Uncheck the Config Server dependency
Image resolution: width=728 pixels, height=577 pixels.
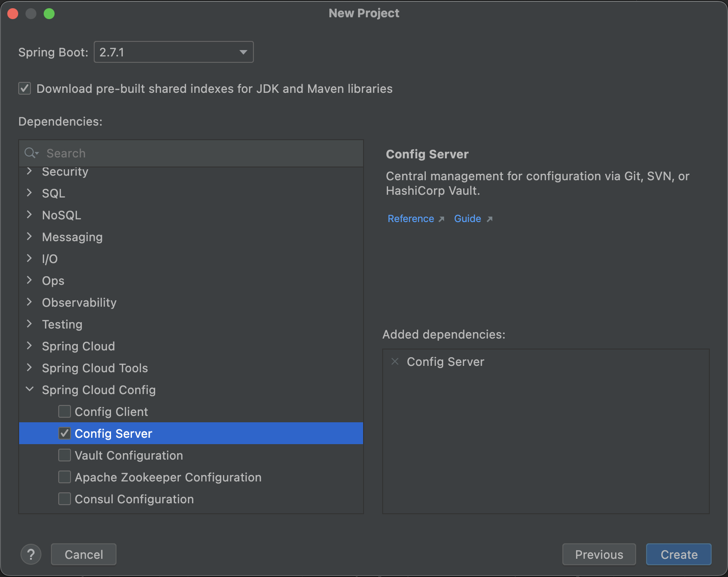65,433
